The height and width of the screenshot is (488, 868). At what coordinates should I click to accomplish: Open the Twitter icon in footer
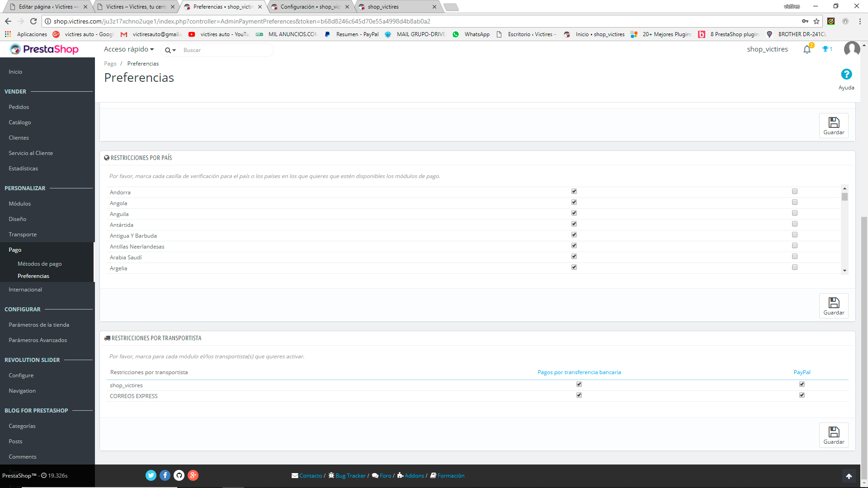pos(151,475)
